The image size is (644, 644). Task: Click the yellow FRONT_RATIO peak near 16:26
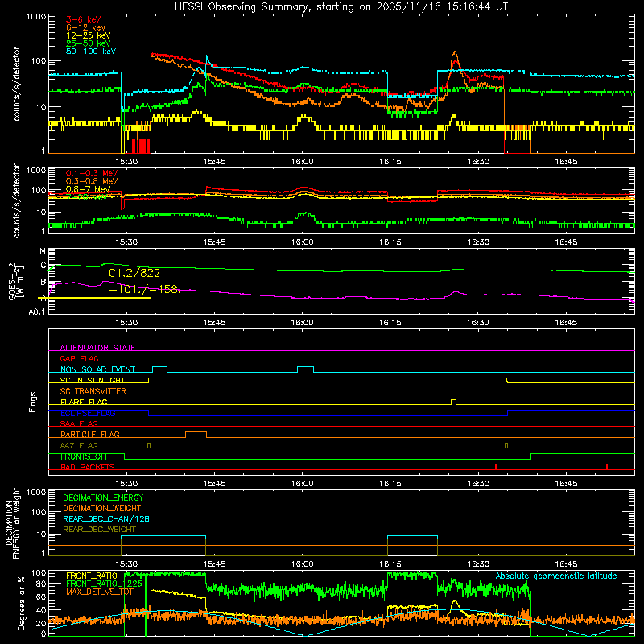point(454,602)
